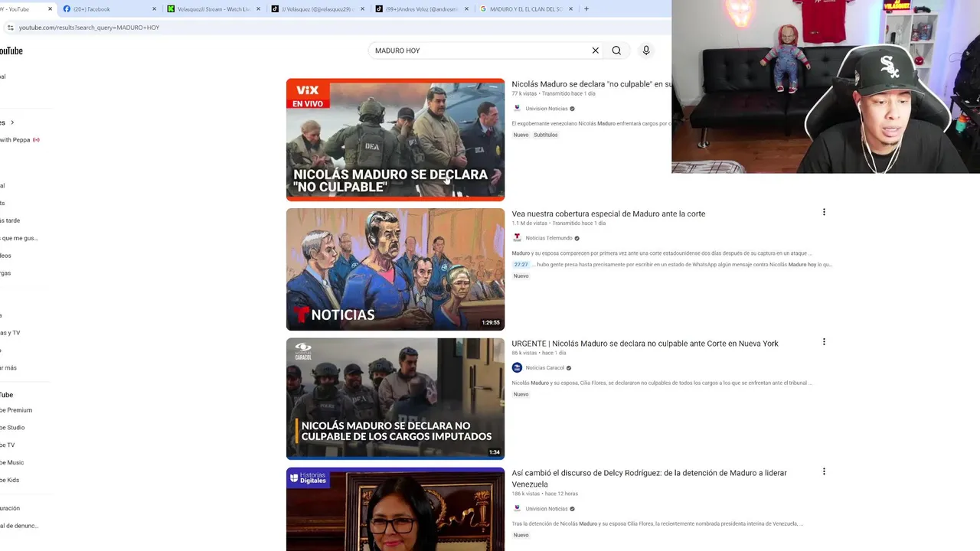Click Noticias Telemundo channel avatar
The height and width of the screenshot is (551, 980).
tap(517, 238)
